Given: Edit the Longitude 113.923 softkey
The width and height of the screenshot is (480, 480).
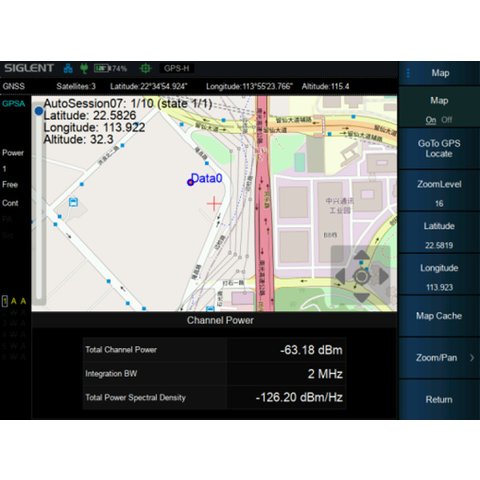Looking at the screenshot, I should 439,275.
